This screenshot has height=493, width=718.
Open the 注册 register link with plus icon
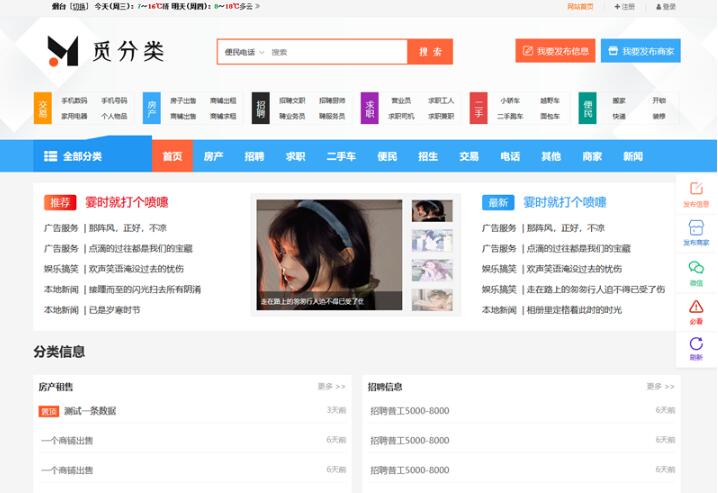point(625,6)
